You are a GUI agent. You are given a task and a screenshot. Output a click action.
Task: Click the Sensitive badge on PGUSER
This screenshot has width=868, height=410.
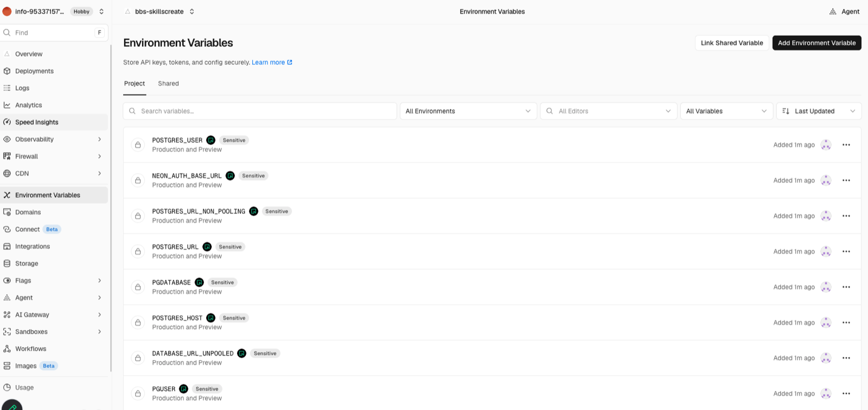207,389
